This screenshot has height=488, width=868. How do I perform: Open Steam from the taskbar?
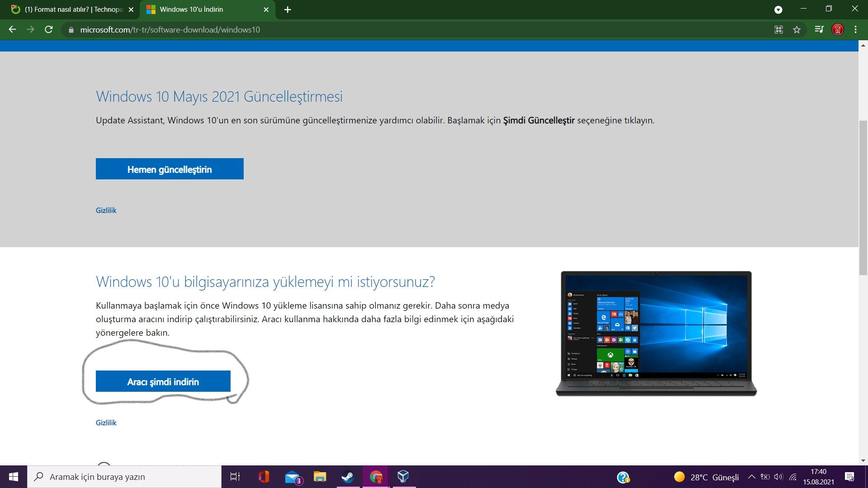348,477
